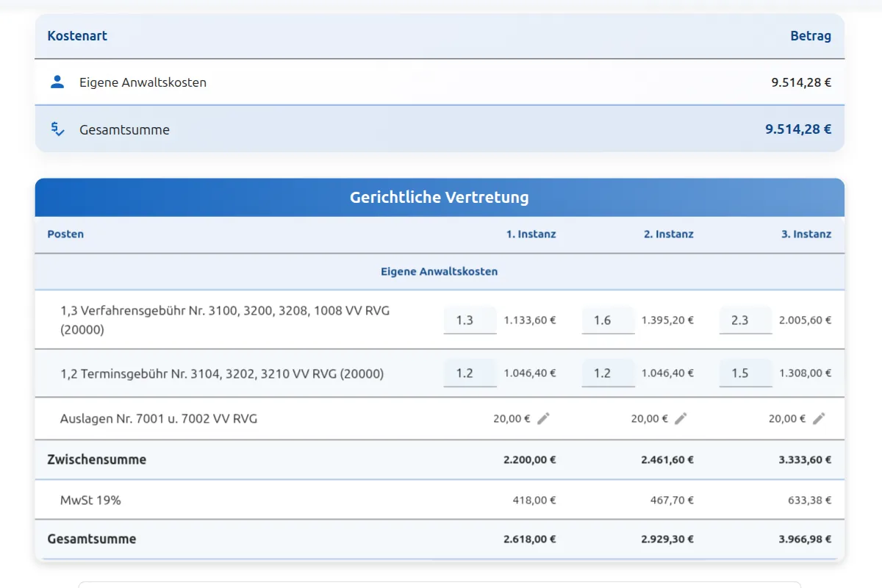Click the pencil icon for 2. Instanz Auslagen
The height and width of the screenshot is (588, 882).
[681, 418]
